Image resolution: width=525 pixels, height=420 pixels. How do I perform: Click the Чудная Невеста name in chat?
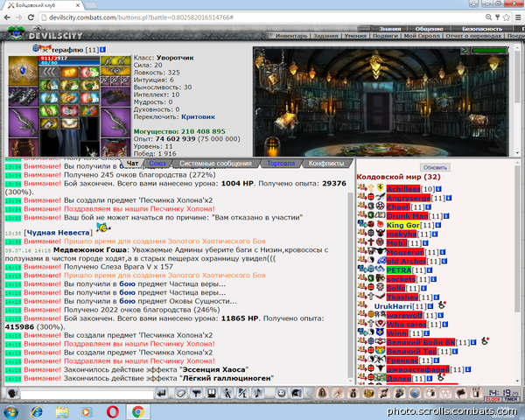point(59,233)
